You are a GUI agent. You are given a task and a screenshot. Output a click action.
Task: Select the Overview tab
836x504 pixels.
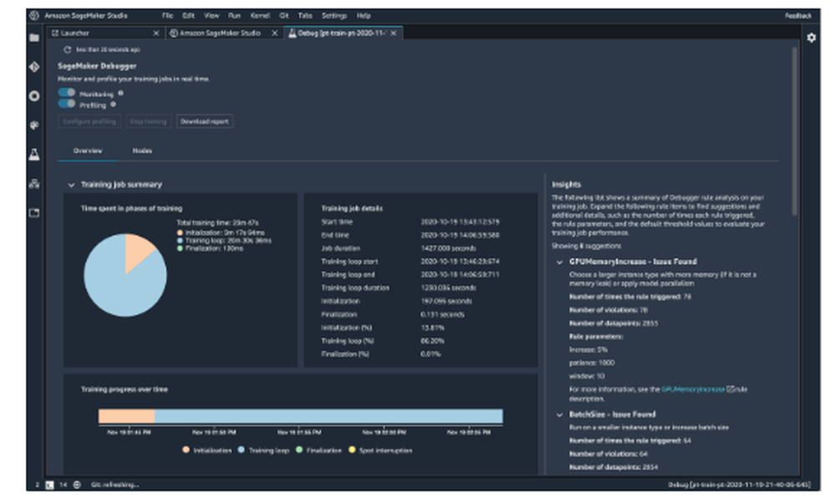click(88, 150)
